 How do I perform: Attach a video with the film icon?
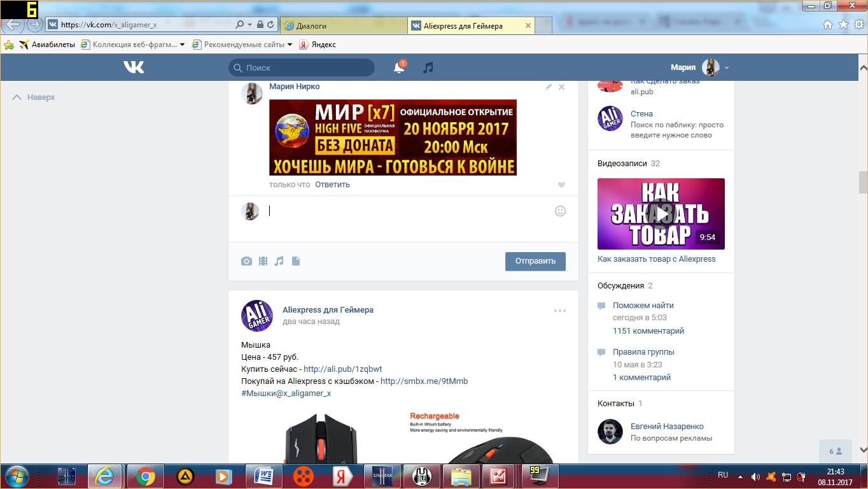click(x=263, y=261)
